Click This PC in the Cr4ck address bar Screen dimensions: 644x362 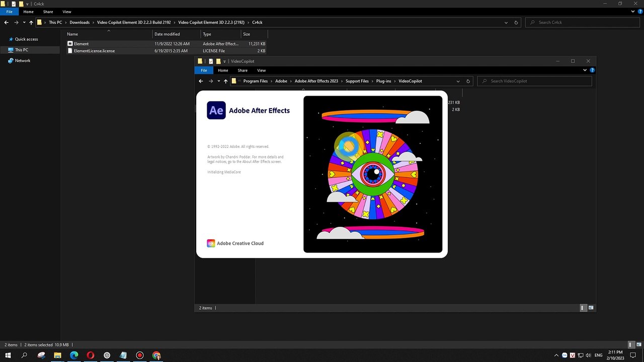(x=55, y=23)
